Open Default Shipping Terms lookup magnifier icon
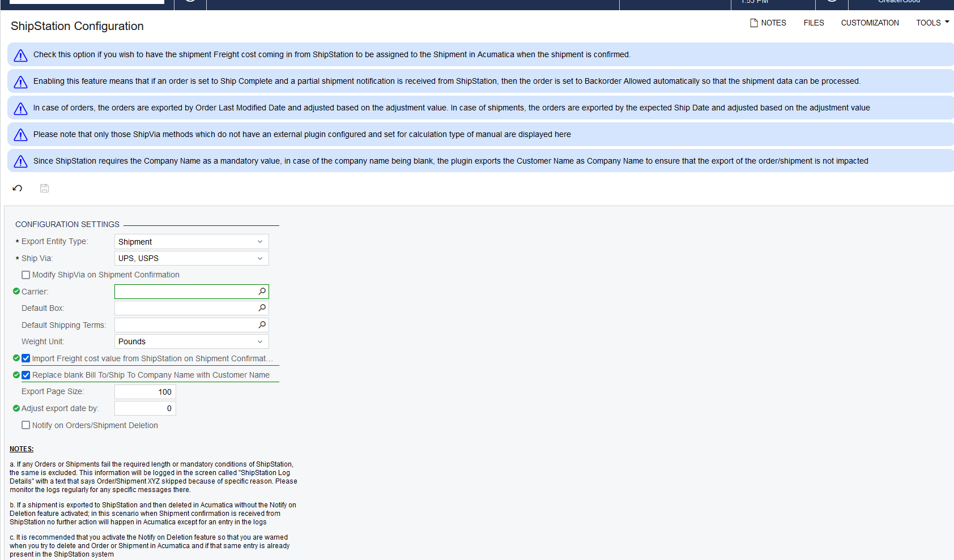The height and width of the screenshot is (560, 954). coord(262,325)
